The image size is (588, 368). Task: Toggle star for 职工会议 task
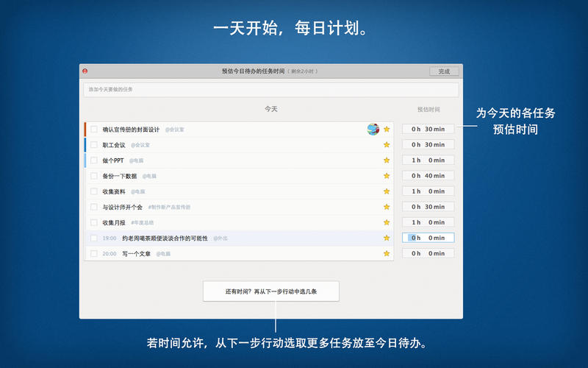pos(387,144)
